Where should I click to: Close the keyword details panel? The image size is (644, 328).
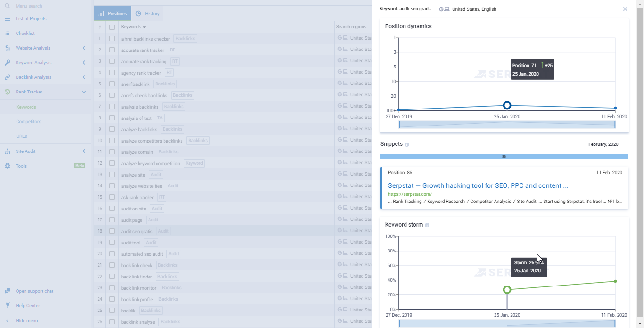[x=625, y=9]
